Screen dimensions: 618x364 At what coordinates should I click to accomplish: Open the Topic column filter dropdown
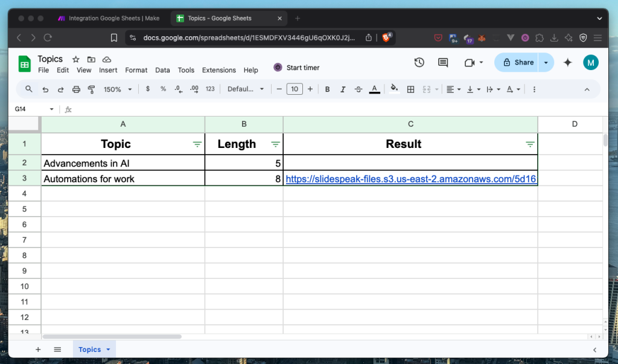197,144
